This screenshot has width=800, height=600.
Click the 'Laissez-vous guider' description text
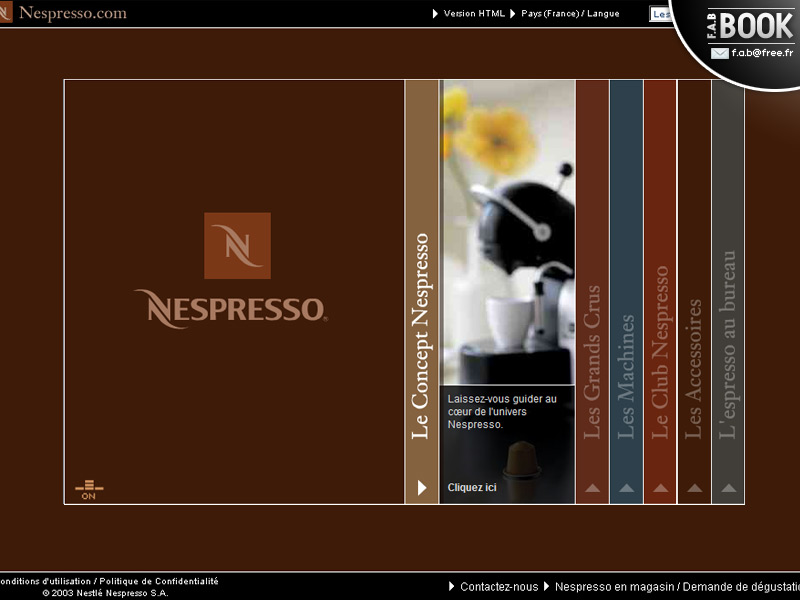pos(502,412)
